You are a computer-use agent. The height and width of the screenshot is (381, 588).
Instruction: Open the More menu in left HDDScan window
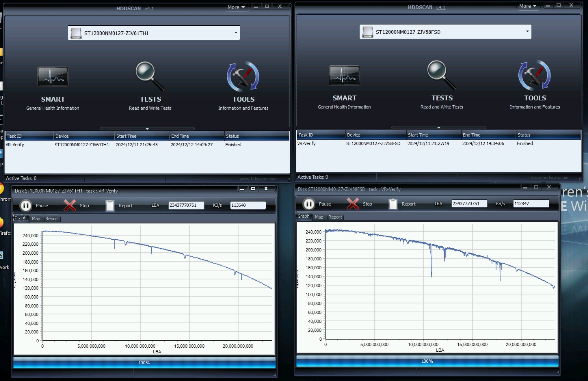[236, 7]
